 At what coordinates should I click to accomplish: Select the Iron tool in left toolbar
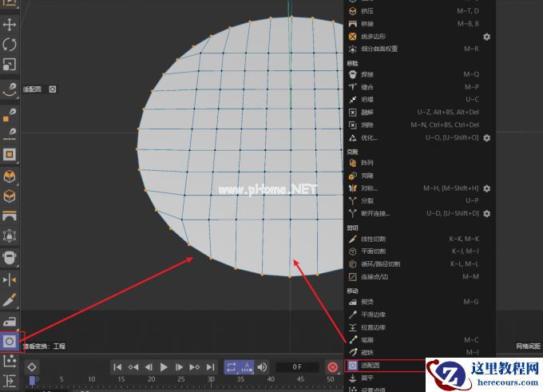[x=10, y=322]
